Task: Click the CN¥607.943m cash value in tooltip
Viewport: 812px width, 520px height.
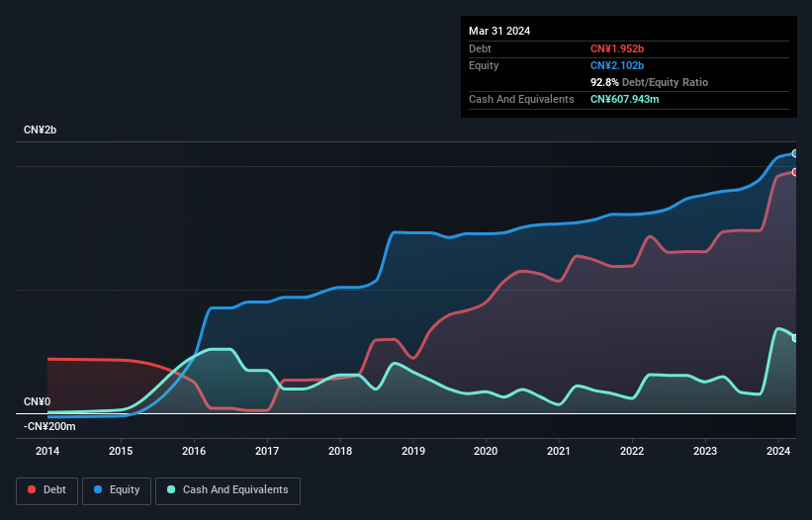Action: click(624, 99)
